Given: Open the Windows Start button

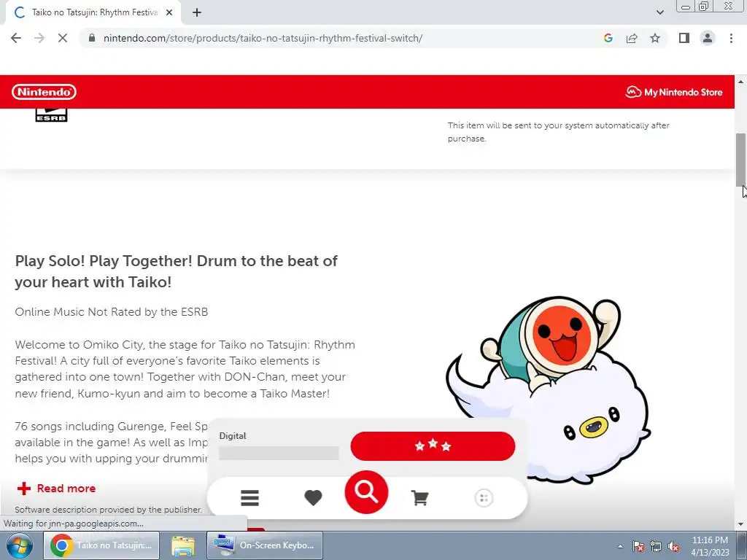Looking at the screenshot, I should pos(20,545).
